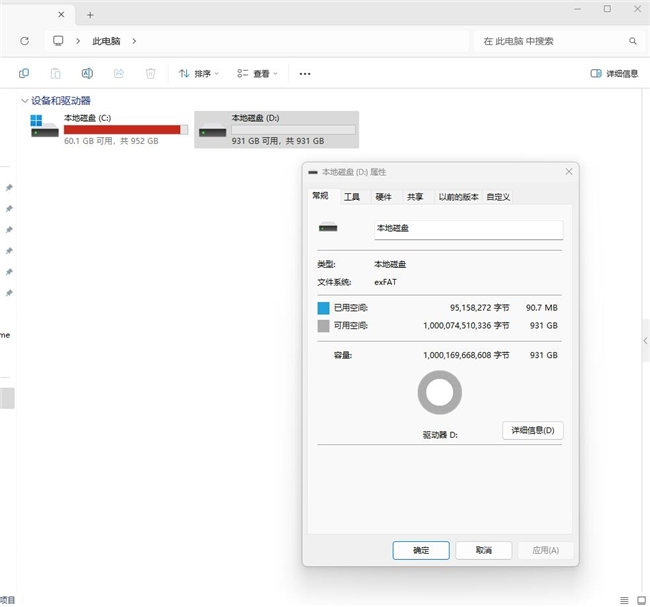The height and width of the screenshot is (607, 650).
Task: Collapse the 设备和驱动器 group
Action: pos(24,101)
